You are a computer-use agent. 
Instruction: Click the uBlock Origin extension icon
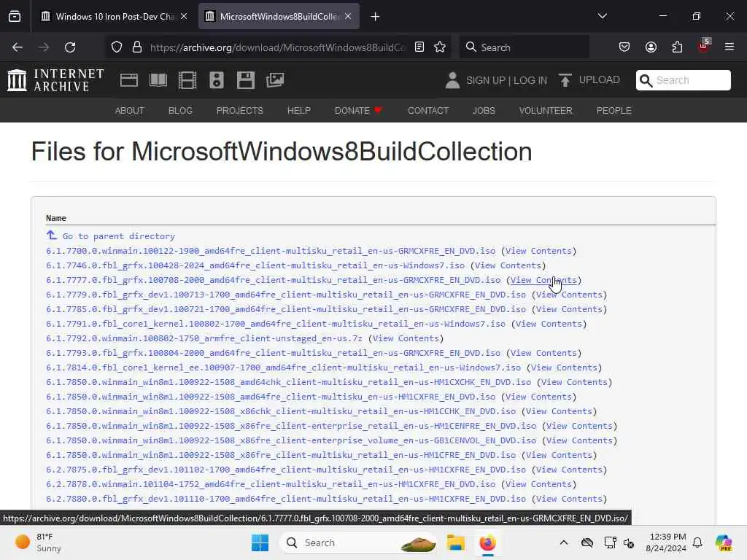704,46
